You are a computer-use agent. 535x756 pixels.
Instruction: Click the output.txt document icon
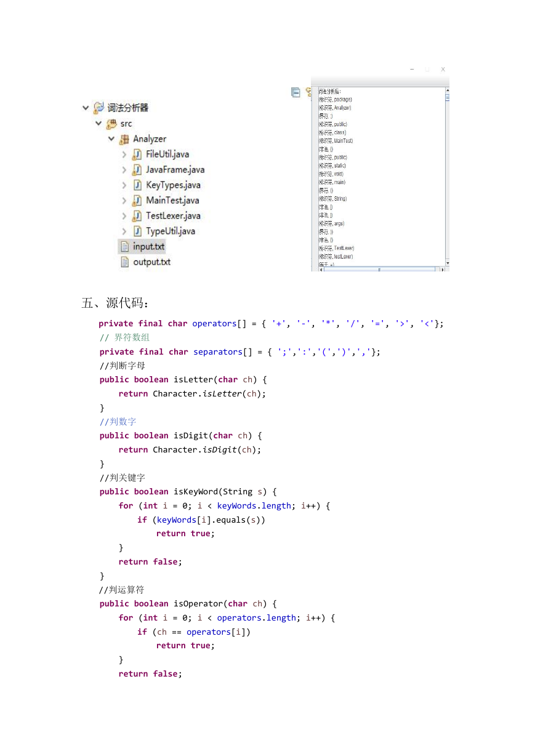click(x=125, y=262)
